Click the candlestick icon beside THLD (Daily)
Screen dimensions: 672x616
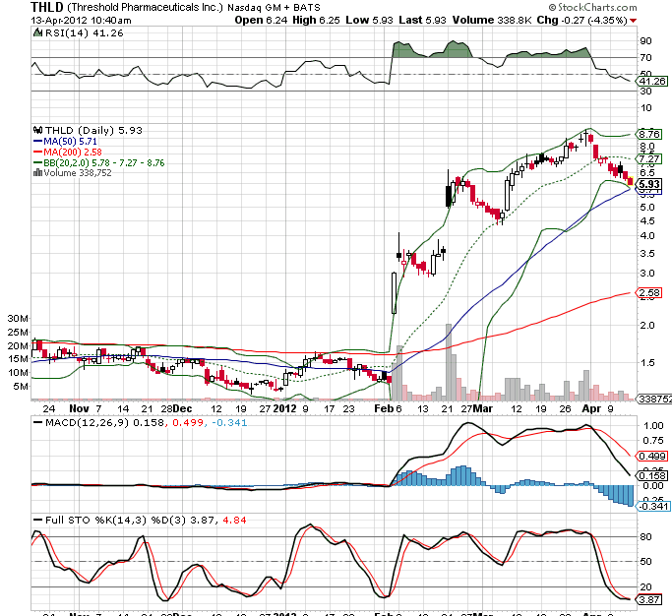pyautogui.click(x=37, y=130)
